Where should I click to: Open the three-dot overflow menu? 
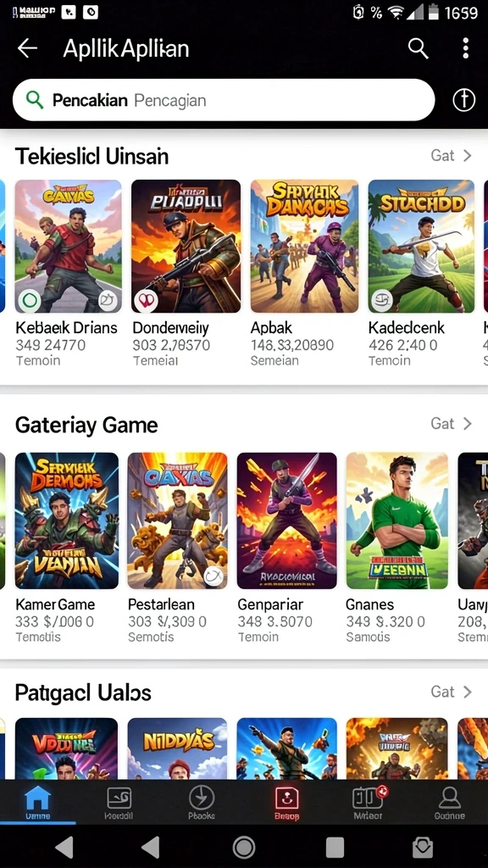coord(465,48)
